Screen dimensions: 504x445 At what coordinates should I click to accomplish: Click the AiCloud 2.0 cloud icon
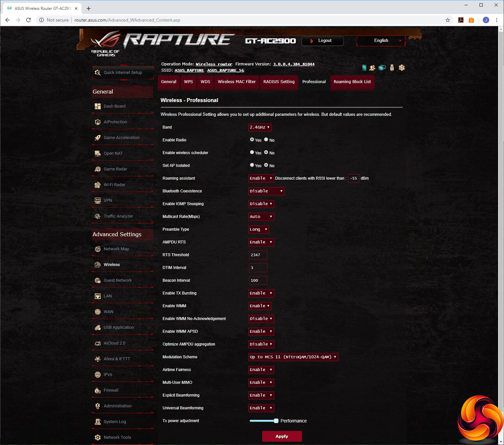97,343
